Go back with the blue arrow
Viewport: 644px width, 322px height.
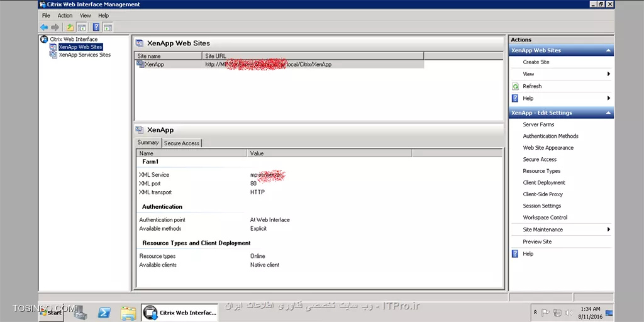[x=44, y=28]
